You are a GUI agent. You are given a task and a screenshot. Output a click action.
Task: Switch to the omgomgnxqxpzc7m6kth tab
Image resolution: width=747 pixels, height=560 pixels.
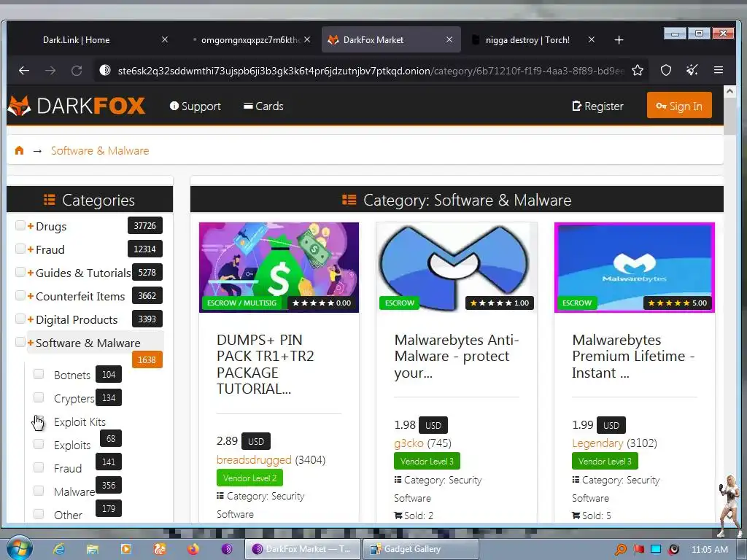tap(250, 40)
